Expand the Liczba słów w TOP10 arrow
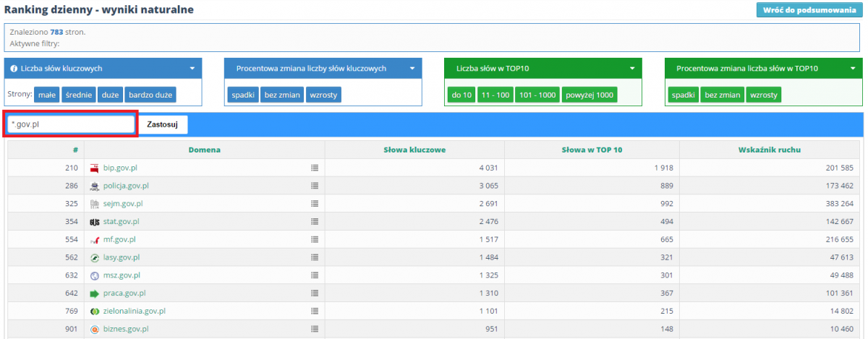Image resolution: width=868 pixels, height=339 pixels. pos(632,69)
